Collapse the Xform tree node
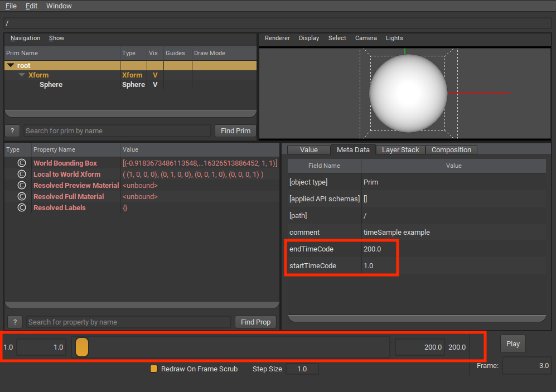Image resolution: width=556 pixels, height=392 pixels. point(22,75)
